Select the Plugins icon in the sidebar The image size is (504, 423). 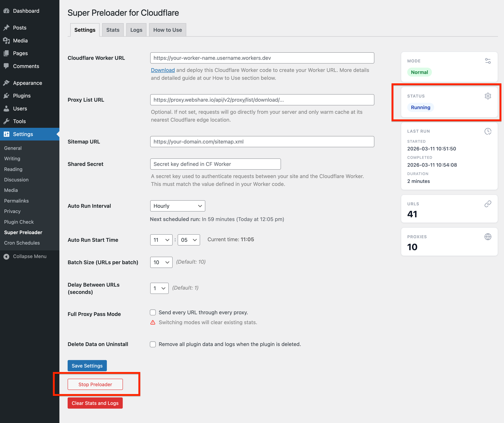[x=7, y=95]
